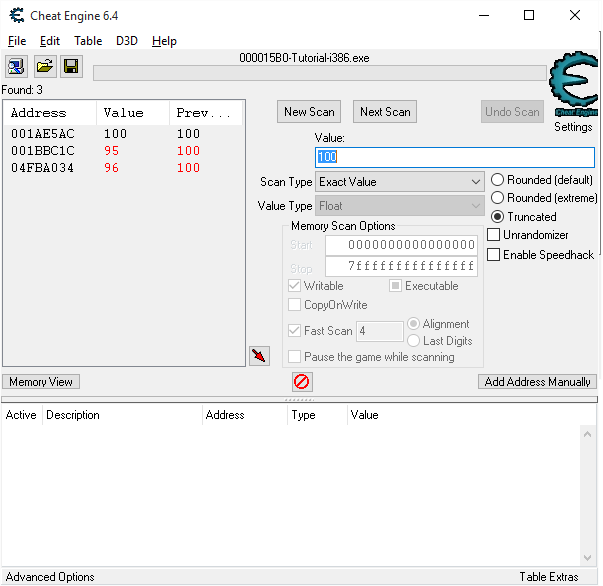The width and height of the screenshot is (603, 586).
Task: Click the red arrow add-to-address-list icon
Action: click(x=259, y=356)
